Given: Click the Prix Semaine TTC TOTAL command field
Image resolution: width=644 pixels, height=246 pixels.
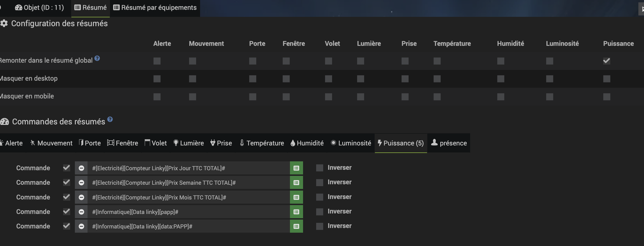Looking at the screenshot, I should [x=189, y=183].
